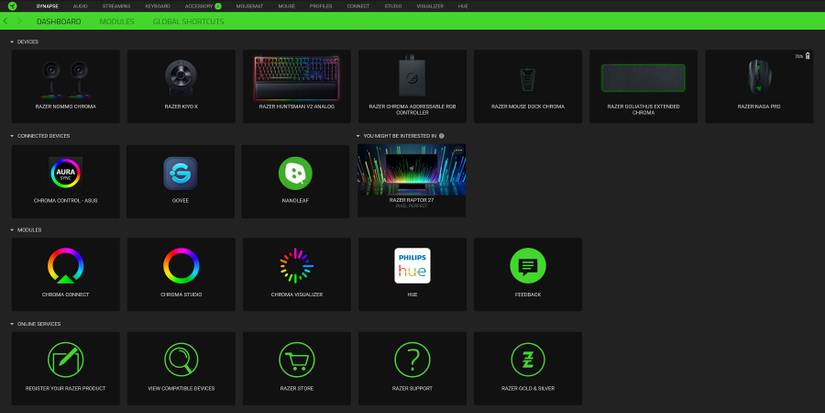This screenshot has height=413, width=825.
Task: Open the Razer Nommo Chroma speakers device
Action: click(66, 86)
